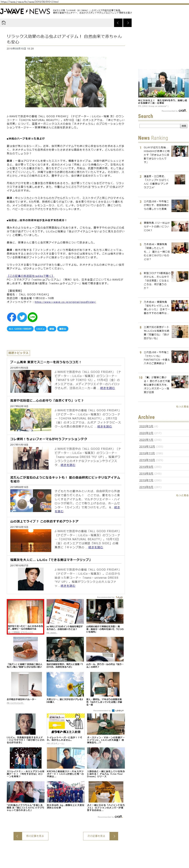Go to previous article with left arrow
Viewport: 189px width, 868px height.
[118, 23]
